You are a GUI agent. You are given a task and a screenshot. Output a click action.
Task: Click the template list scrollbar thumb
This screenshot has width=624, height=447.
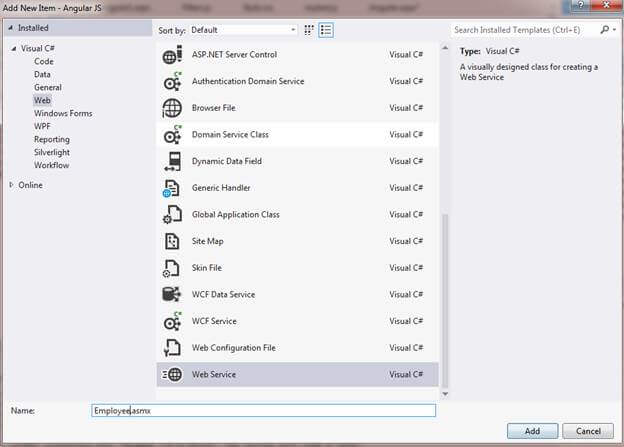pyautogui.click(x=445, y=301)
